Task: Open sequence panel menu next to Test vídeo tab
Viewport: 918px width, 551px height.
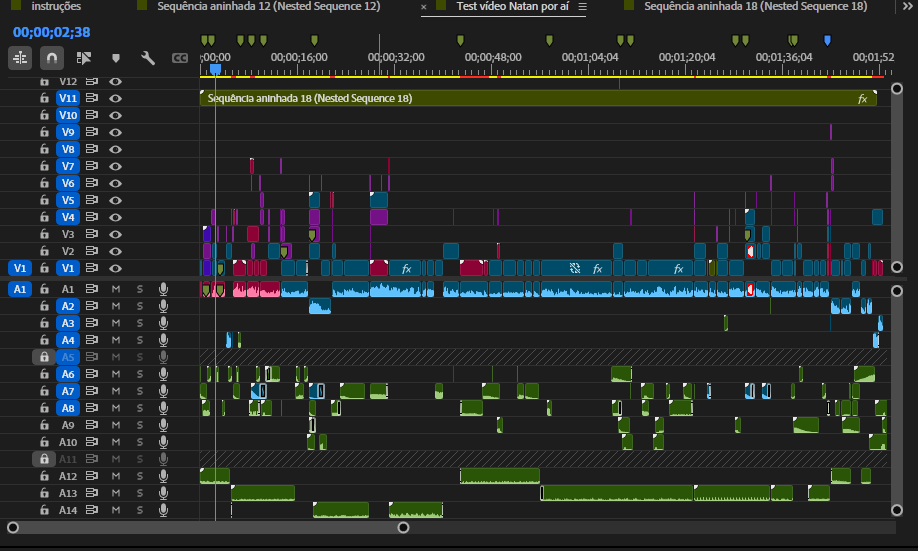Action: (583, 6)
